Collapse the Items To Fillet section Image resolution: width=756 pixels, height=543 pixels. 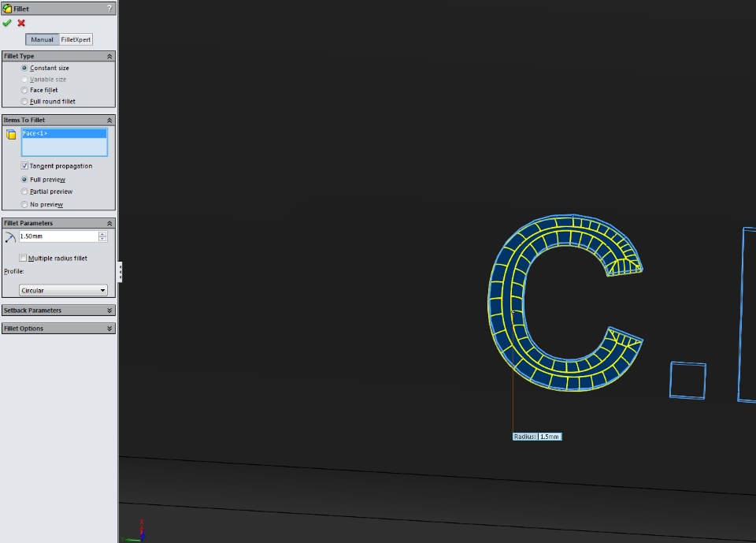109,120
